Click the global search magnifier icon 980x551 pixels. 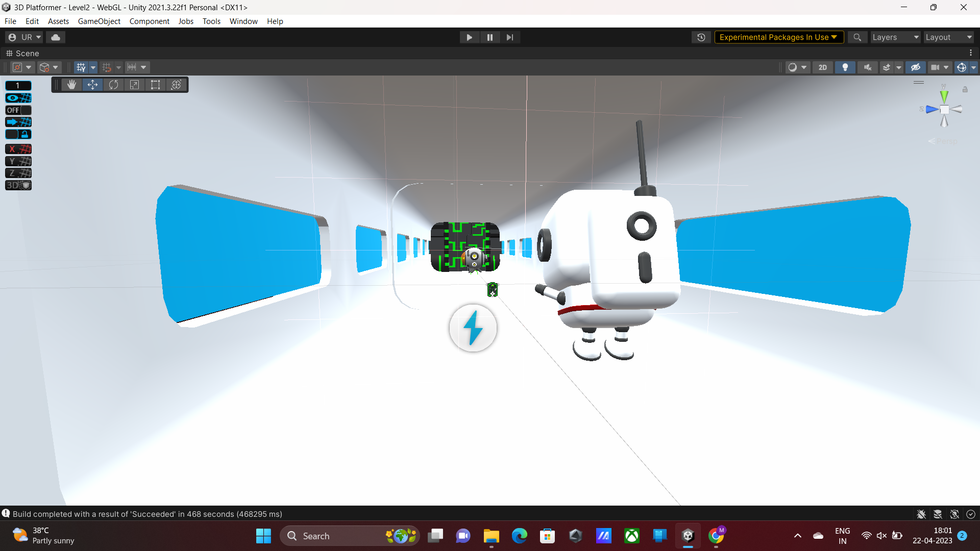857,37
